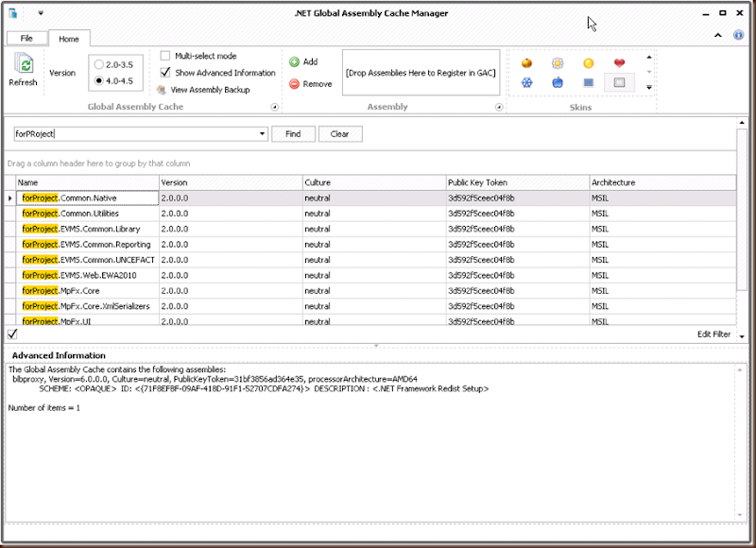The image size is (756, 548).
Task: Apply the pumpkin skin icon
Action: tap(527, 62)
